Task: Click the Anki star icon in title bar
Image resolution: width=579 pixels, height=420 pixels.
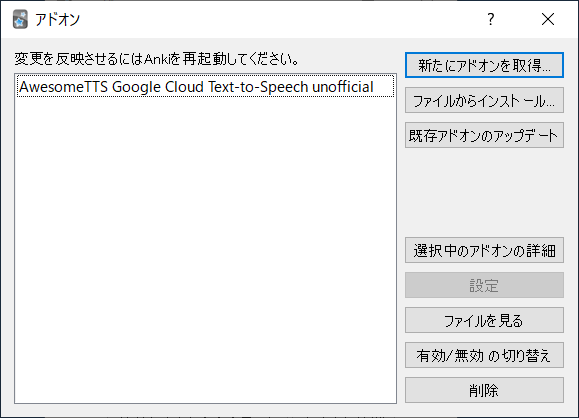Action: point(20,19)
